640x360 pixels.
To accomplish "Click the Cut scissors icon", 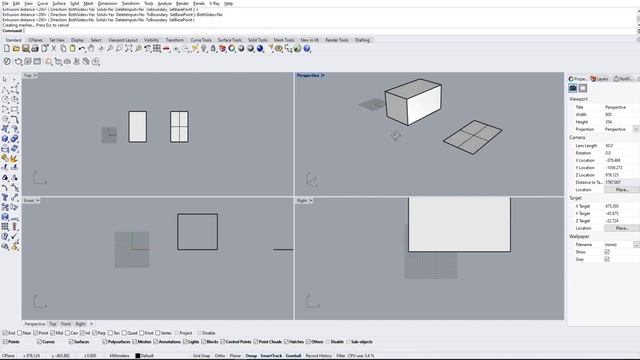I will [x=53, y=49].
